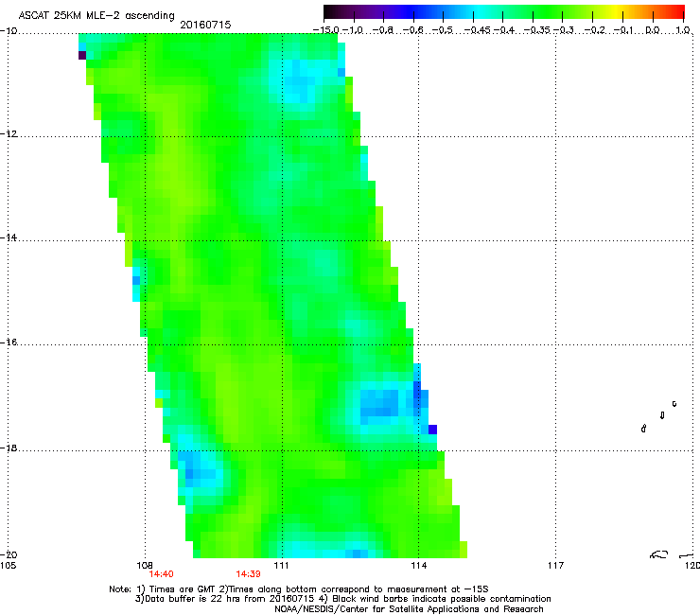Screen dimensions: 700x615
Task: Click the dark purple pixel at swath corner
Action: (x=82, y=56)
